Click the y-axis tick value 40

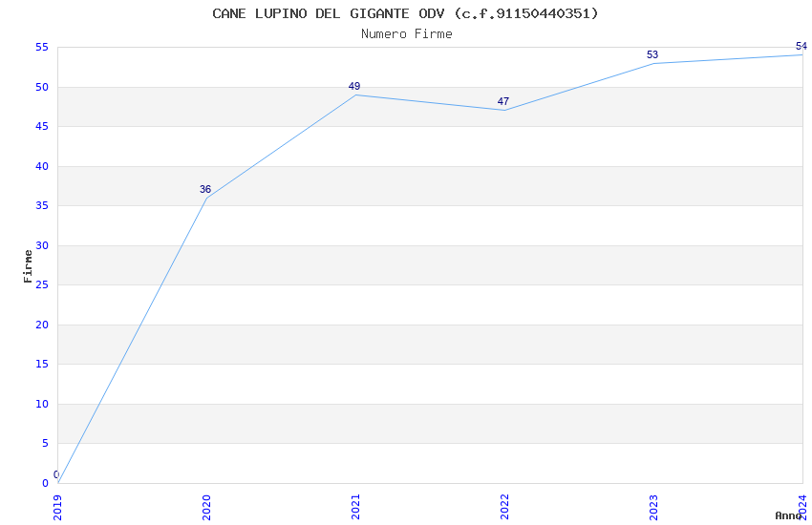pyautogui.click(x=42, y=166)
